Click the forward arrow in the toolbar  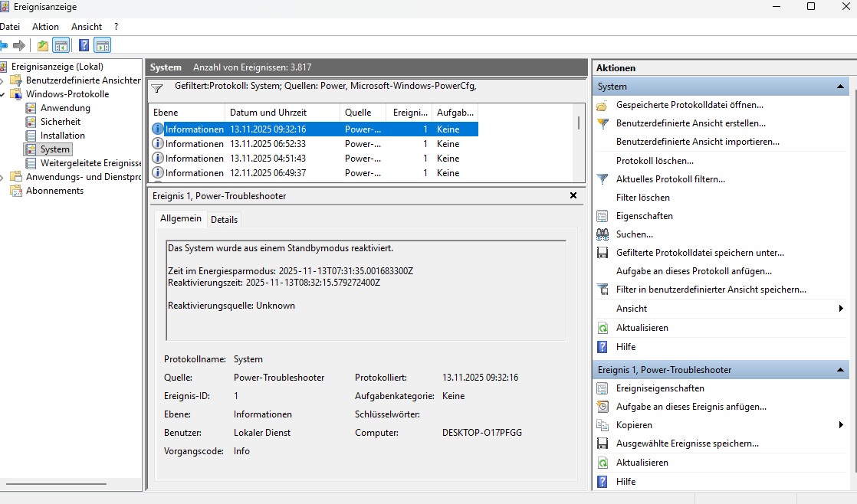(x=19, y=46)
